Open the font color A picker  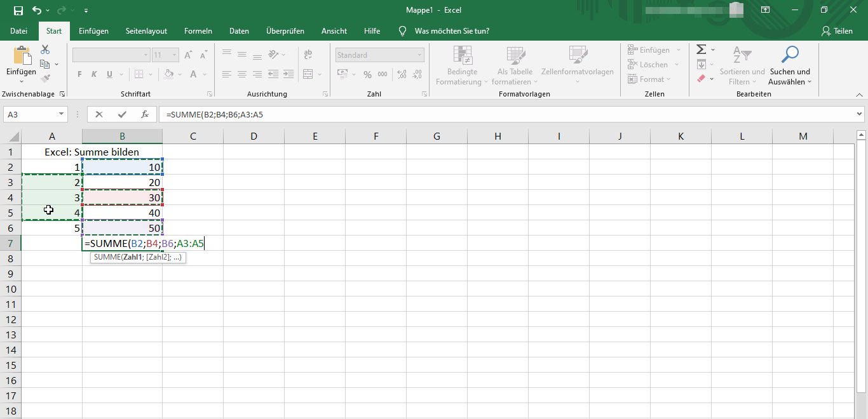(x=193, y=74)
